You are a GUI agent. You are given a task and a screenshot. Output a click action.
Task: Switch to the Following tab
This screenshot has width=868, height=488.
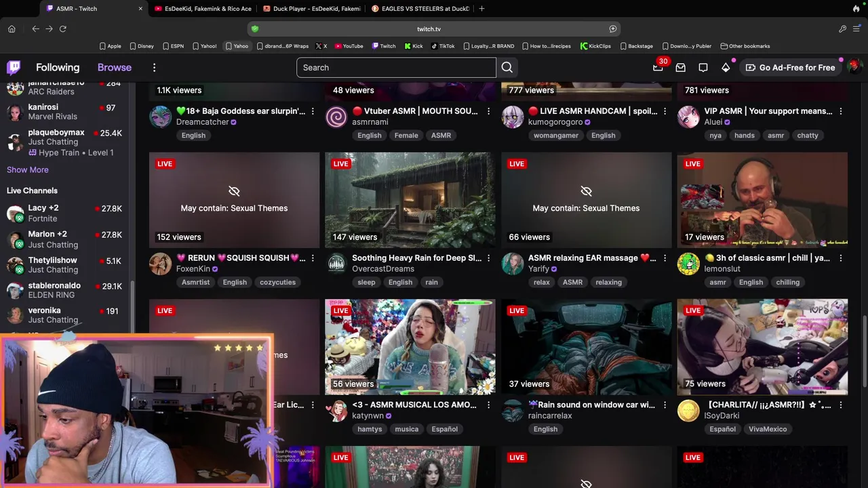(58, 67)
